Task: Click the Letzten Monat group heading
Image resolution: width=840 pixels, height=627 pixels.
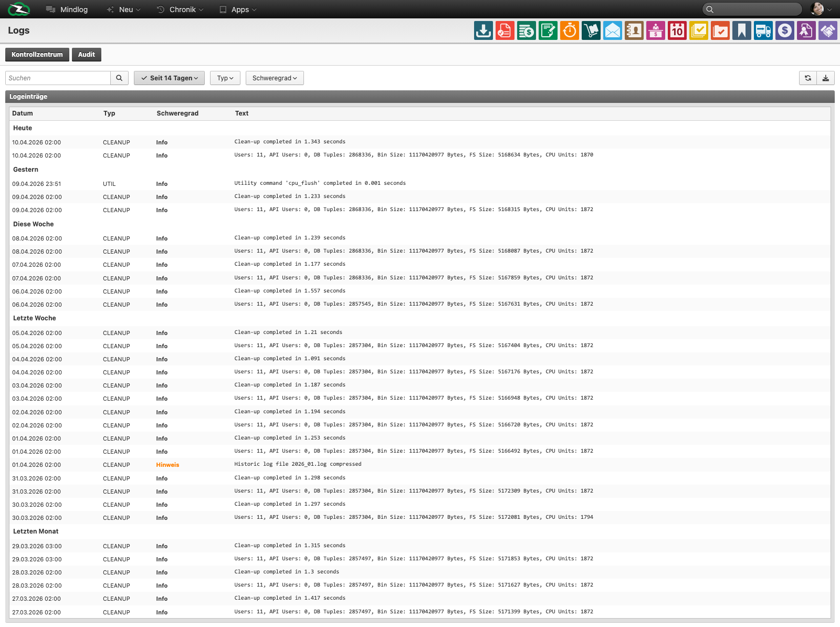Action: click(x=36, y=531)
